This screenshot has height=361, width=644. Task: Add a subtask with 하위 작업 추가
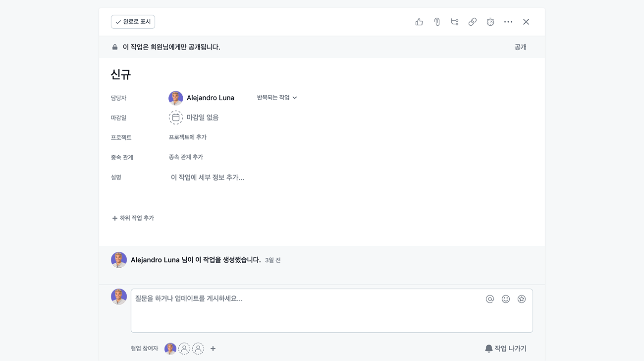point(133,218)
